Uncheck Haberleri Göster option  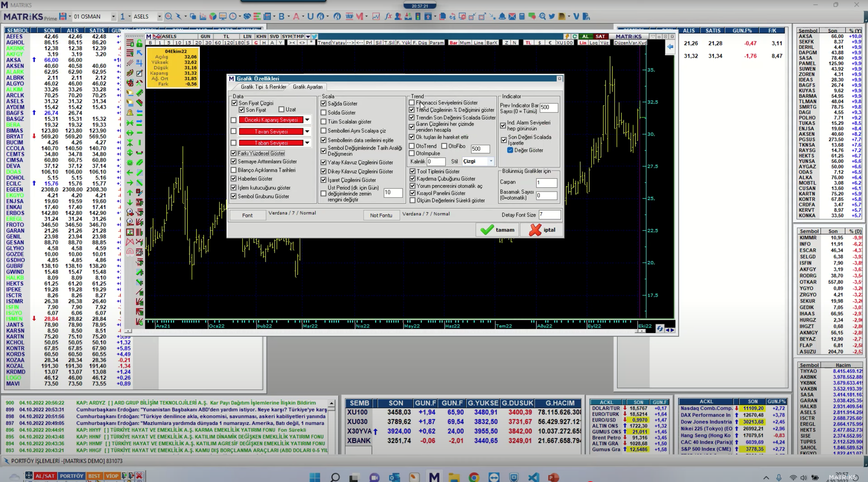coord(234,178)
